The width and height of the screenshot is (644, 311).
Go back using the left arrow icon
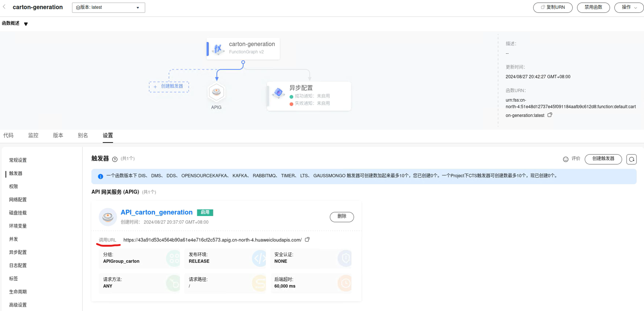(4, 7)
